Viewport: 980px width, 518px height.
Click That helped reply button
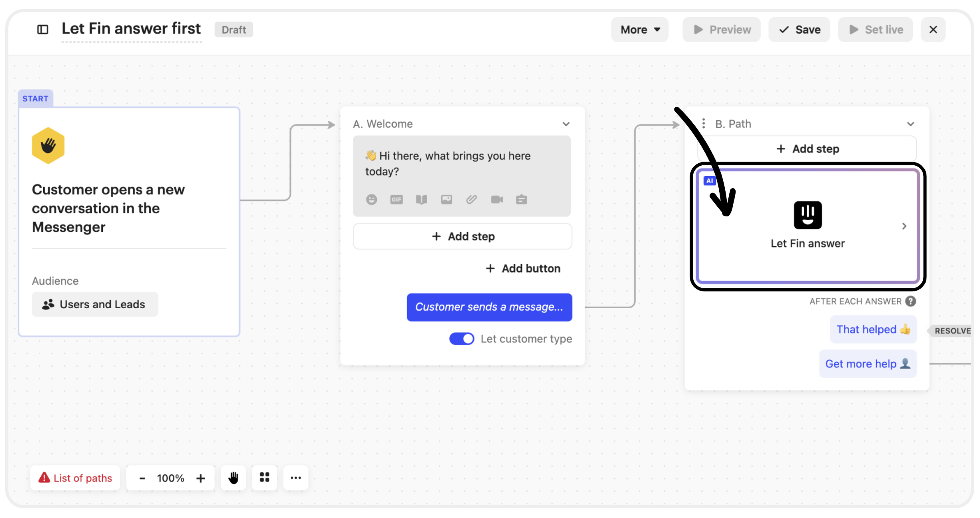(x=873, y=329)
